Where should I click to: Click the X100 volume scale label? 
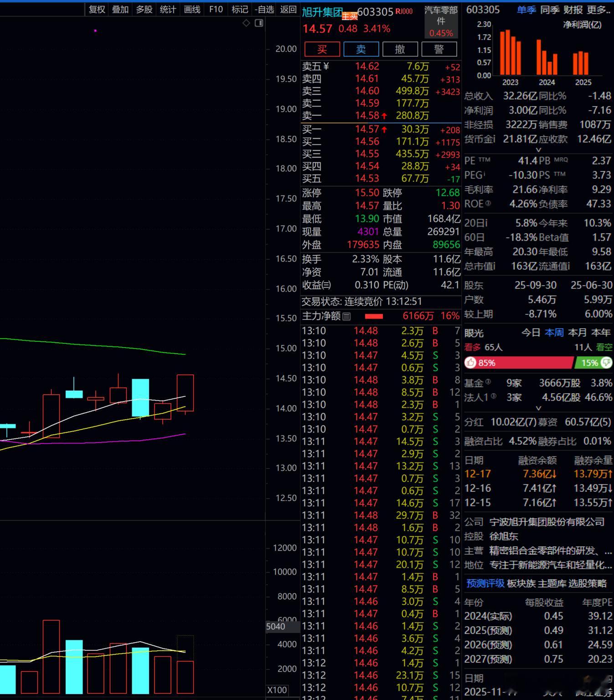coord(277,690)
